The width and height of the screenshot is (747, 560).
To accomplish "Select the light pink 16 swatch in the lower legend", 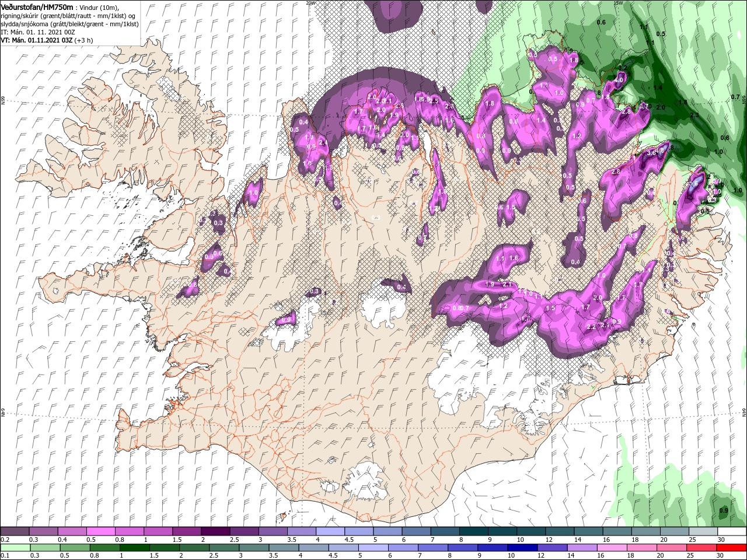I will click(x=612, y=548).
